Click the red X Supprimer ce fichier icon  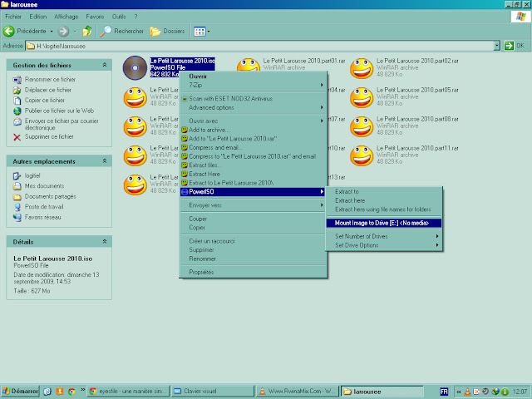17,137
